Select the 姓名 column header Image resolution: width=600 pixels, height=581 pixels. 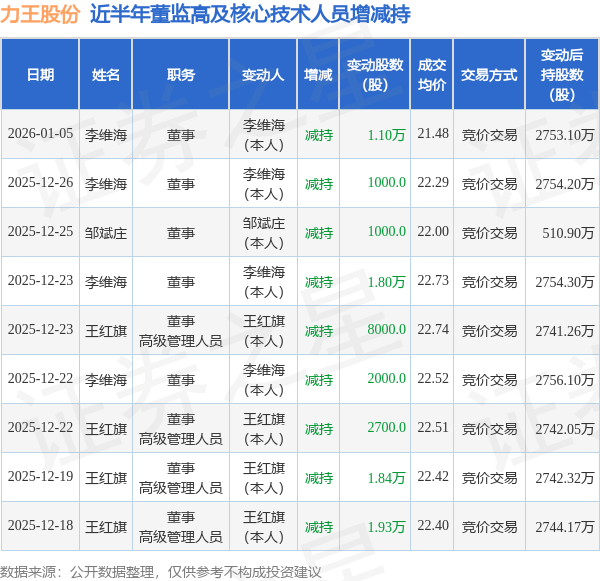(106, 75)
